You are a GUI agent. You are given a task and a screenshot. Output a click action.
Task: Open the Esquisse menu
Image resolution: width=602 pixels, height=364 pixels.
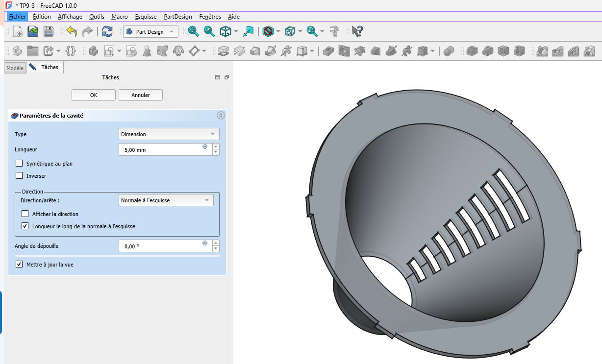[x=146, y=17]
